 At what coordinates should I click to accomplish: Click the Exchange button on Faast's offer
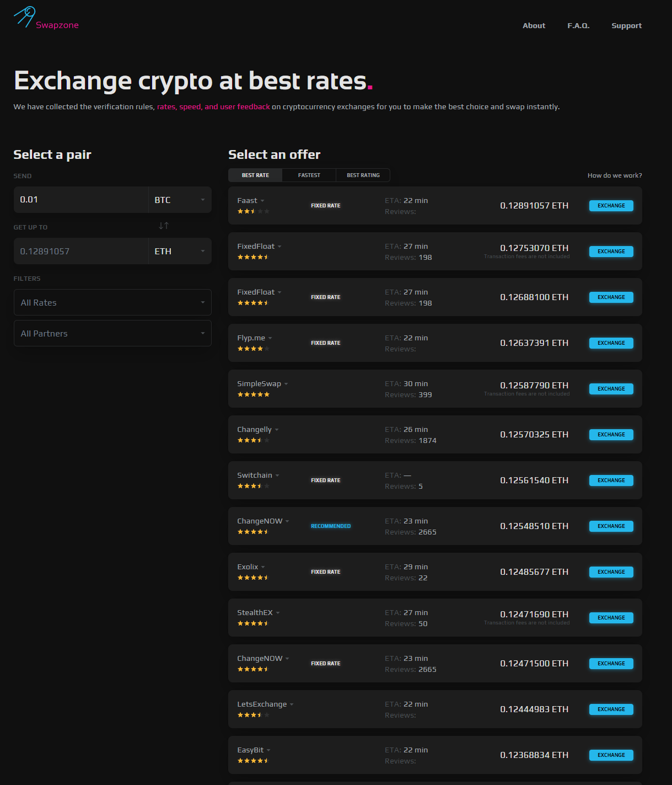pos(611,205)
